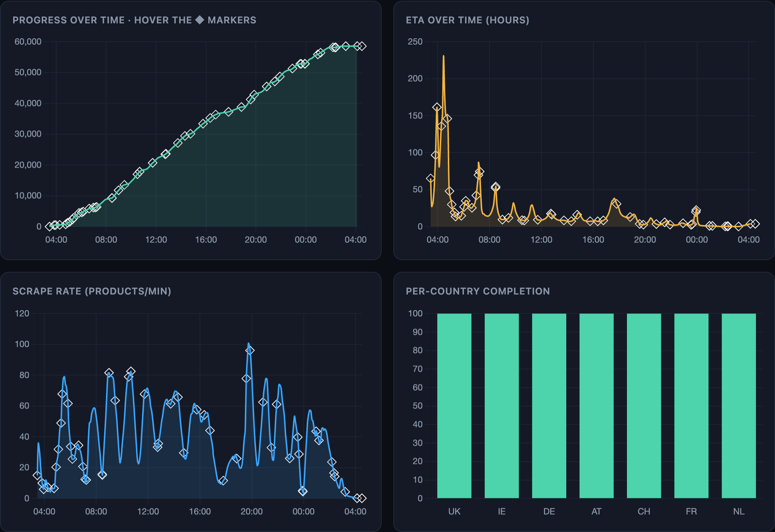
Task: Click the 70 label on country completion axis
Action: [x=417, y=369]
